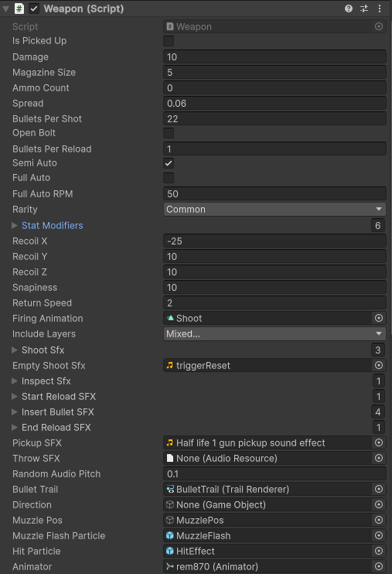
Task: Open the object picker for Muzzle Flash Particle
Action: point(379,535)
